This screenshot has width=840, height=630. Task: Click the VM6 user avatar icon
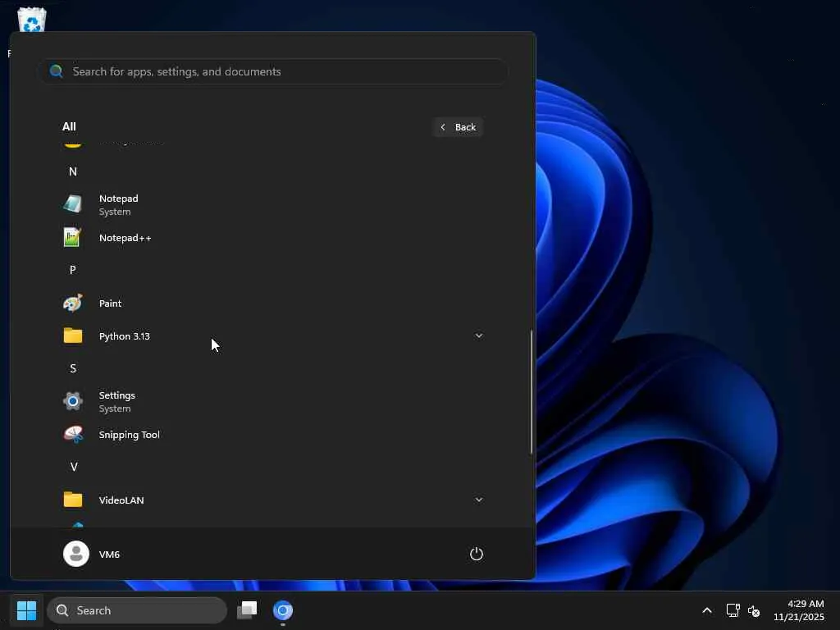coord(76,554)
